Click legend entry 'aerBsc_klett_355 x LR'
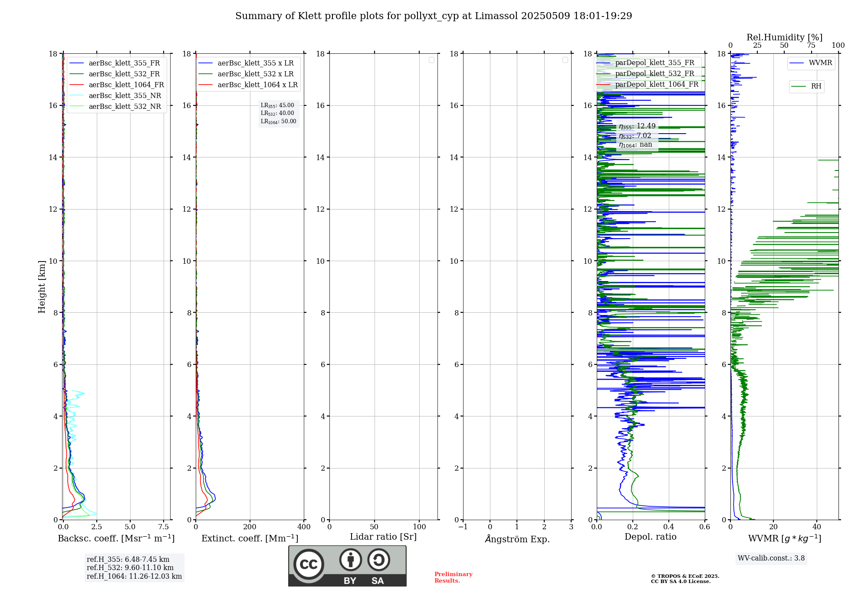The width and height of the screenshot is (868, 590). [x=246, y=63]
